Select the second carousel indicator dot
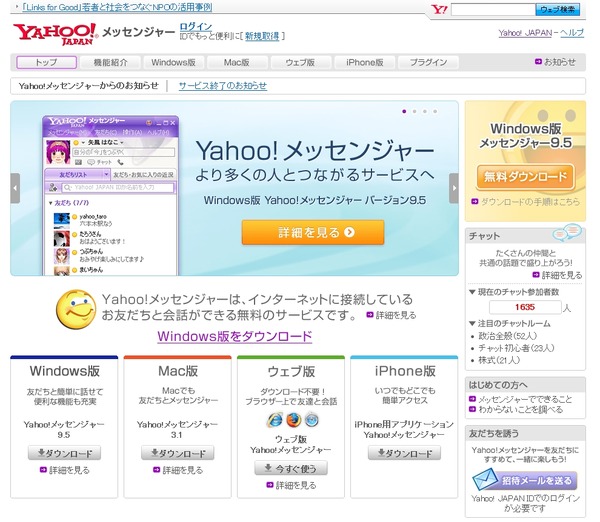 pos(414,110)
